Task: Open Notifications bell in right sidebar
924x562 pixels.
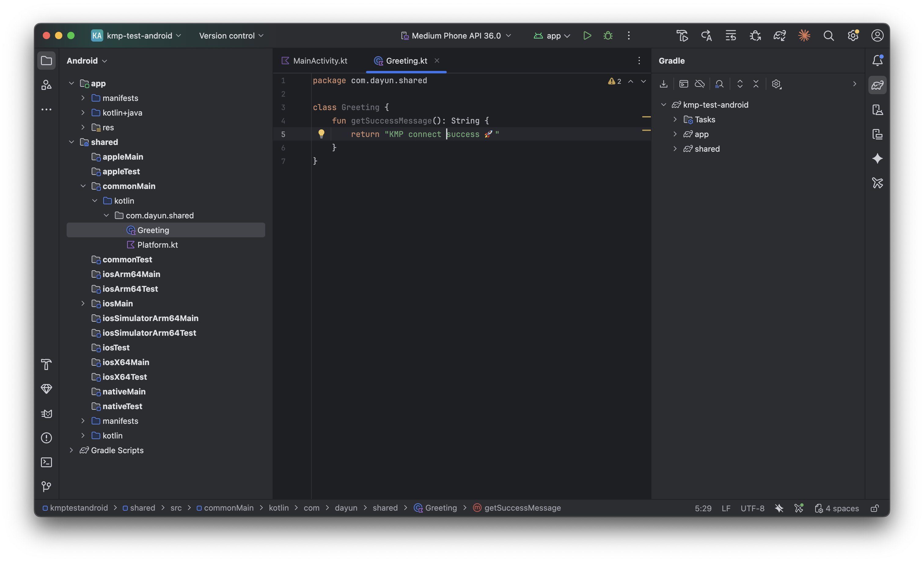Action: pos(878,61)
